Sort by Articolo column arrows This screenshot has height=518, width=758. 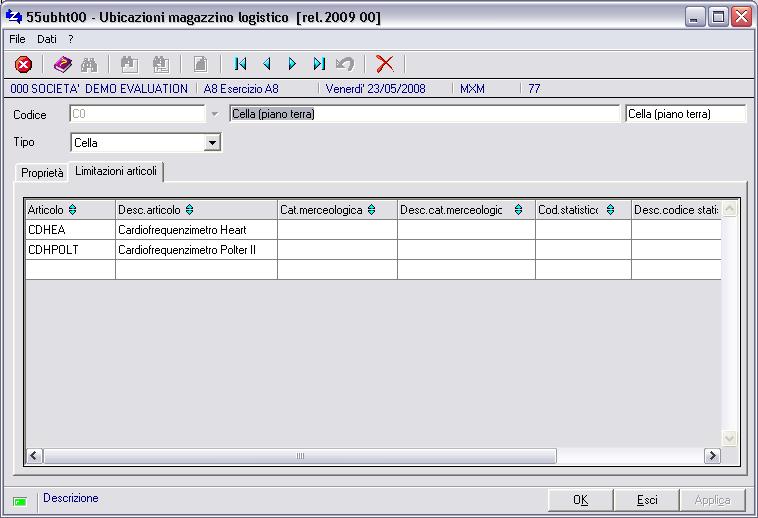coord(73,210)
